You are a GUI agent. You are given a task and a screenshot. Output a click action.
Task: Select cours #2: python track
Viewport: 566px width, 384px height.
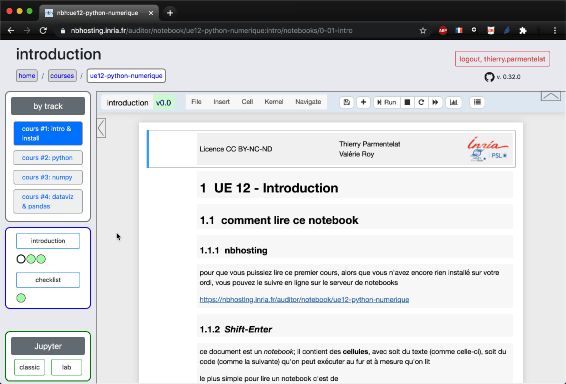pos(48,158)
